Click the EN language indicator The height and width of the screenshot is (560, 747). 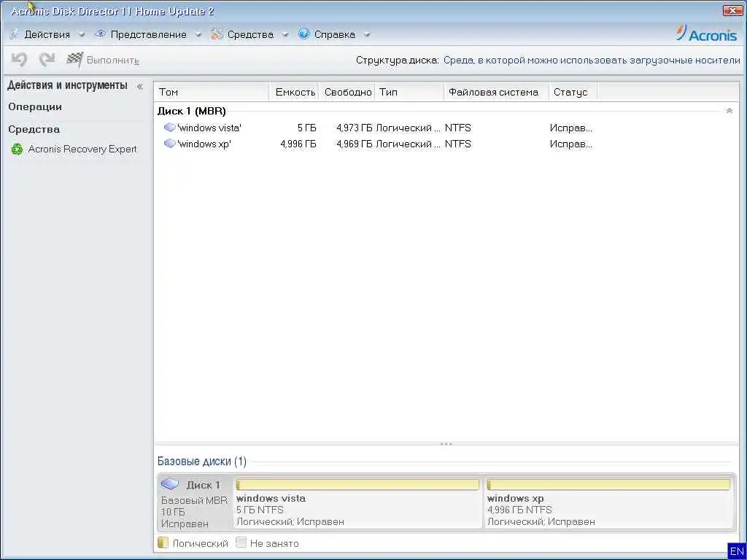[737, 551]
